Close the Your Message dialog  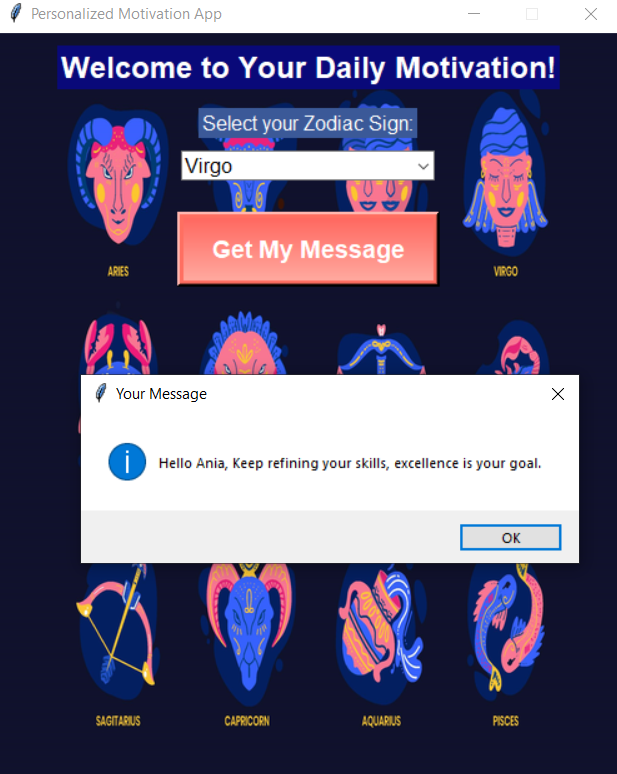point(558,394)
